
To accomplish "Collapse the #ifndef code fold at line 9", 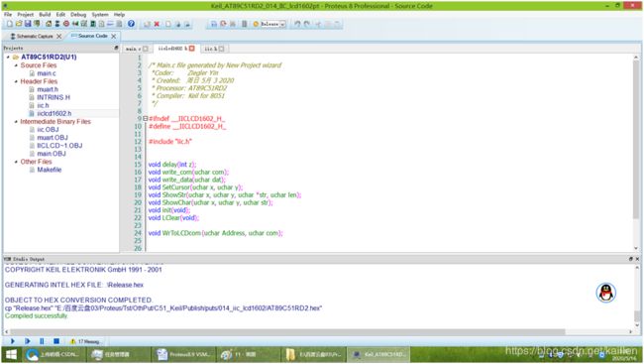I will [x=145, y=118].
